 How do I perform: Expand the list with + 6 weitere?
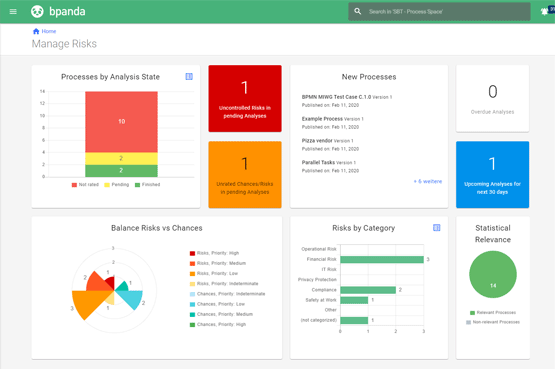pyautogui.click(x=428, y=181)
